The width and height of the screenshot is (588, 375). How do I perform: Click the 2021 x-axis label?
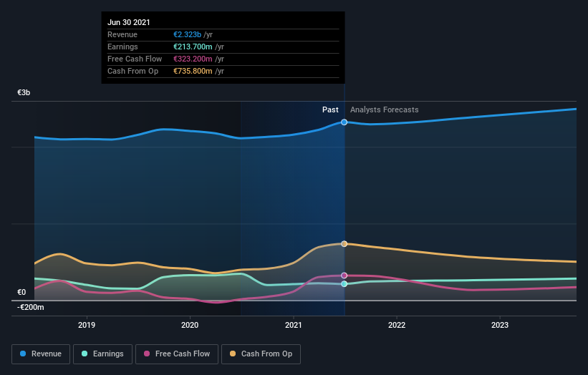[x=293, y=325]
